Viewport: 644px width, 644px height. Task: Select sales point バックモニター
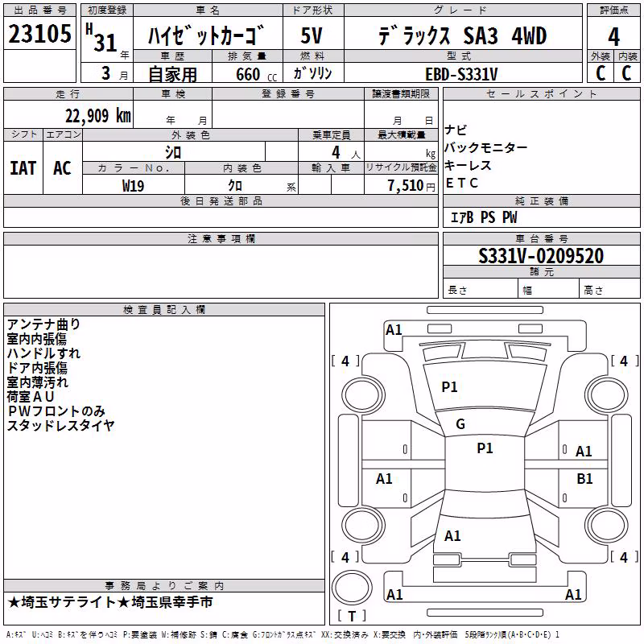[x=486, y=147]
